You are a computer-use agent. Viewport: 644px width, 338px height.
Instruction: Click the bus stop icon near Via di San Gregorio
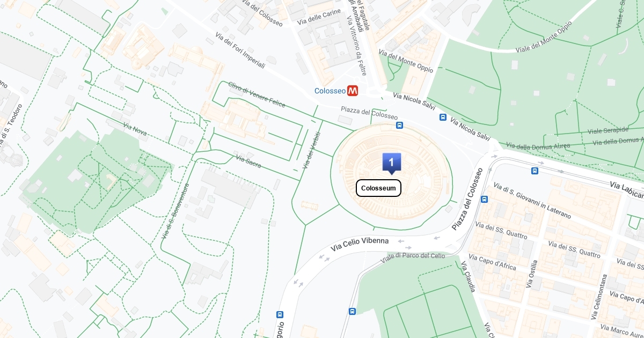tap(280, 314)
